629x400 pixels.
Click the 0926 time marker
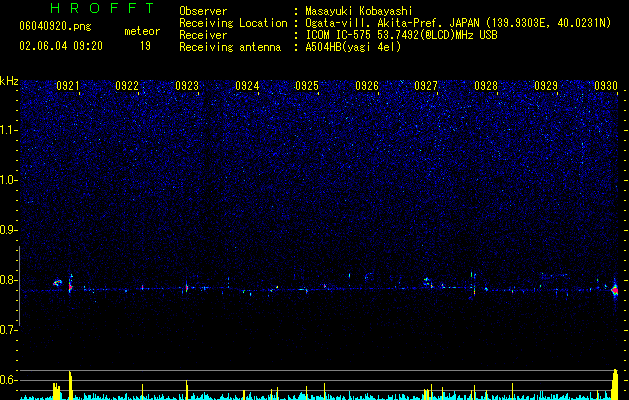[367, 86]
